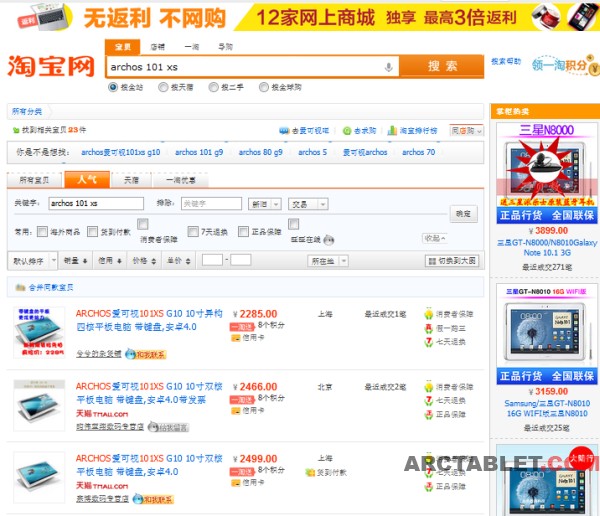The image size is (600, 516).
Task: Click the Wangwang face icon near 旺旺在线
Action: click(x=329, y=240)
